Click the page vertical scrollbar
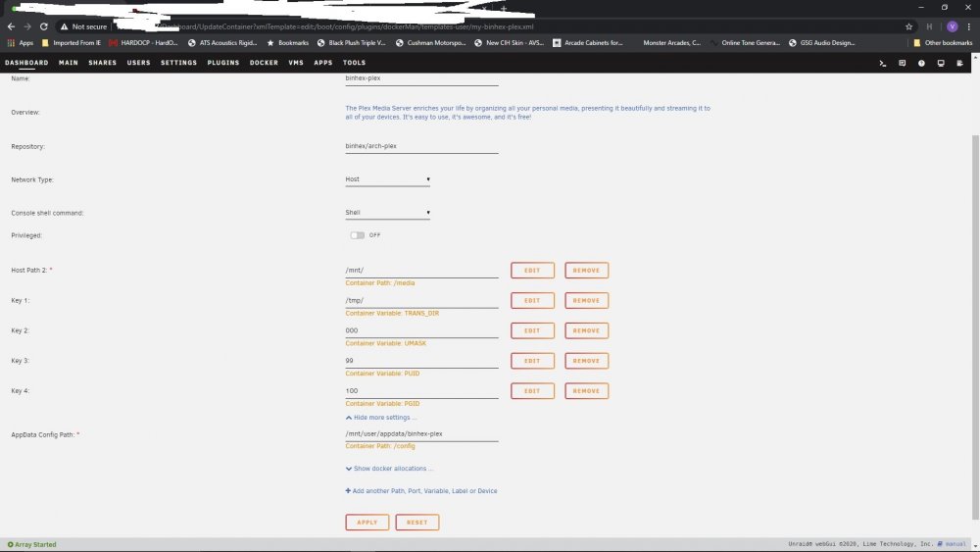 tap(976, 326)
